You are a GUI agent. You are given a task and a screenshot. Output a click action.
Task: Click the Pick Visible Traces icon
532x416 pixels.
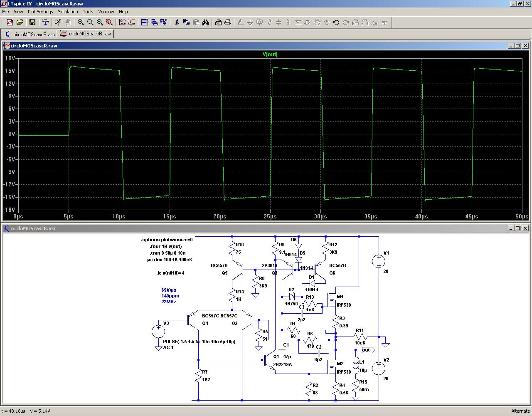coord(122,22)
